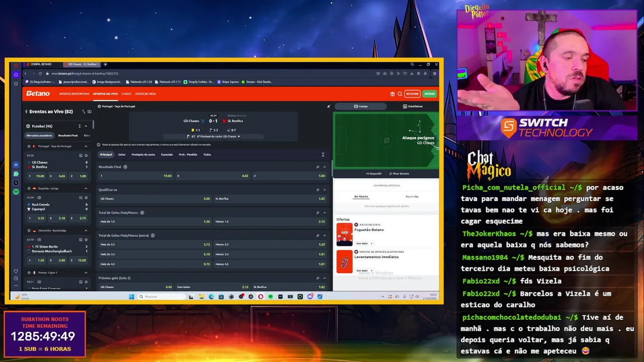Open a new browser tab with plus icon
Viewport: 644px width, 362px height.
(x=105, y=64)
